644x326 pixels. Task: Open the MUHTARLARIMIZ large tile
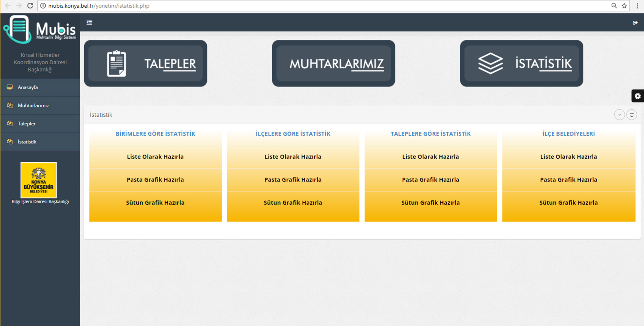(x=333, y=63)
